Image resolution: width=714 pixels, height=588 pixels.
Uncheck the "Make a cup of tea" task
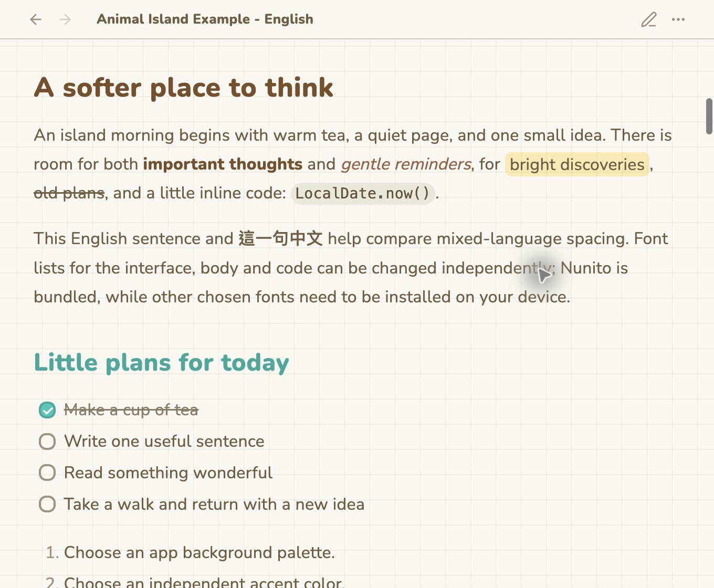47,410
